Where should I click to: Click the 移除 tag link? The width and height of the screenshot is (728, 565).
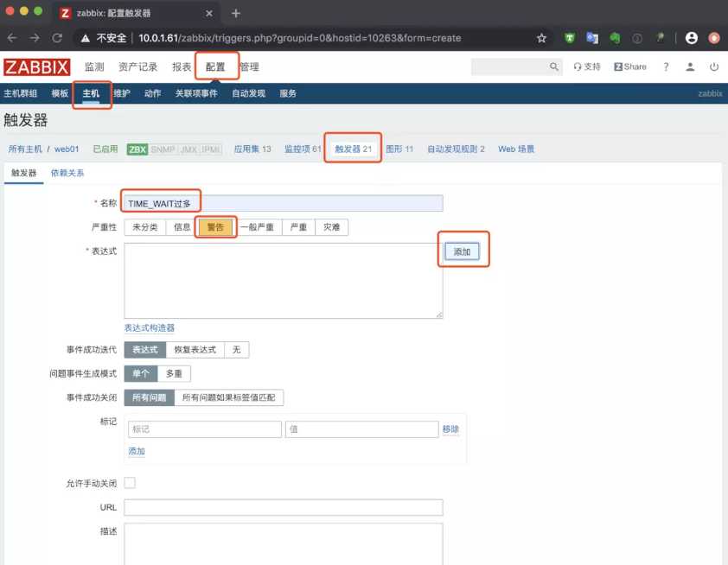point(450,429)
